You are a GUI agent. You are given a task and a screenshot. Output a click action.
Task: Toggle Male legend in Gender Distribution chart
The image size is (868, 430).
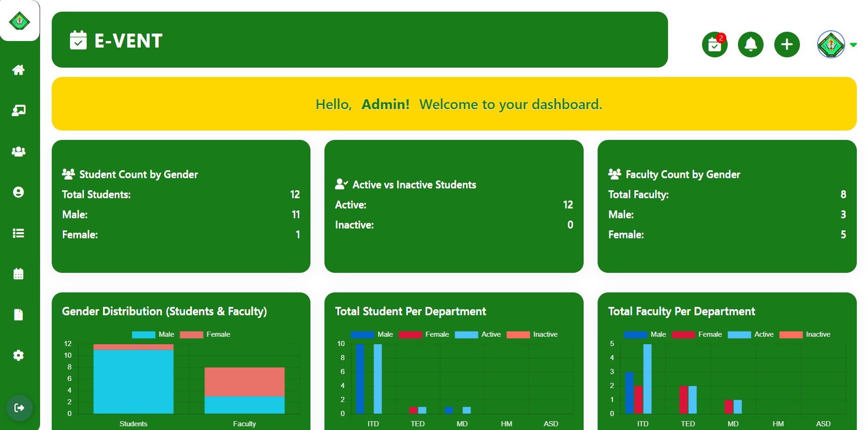coord(153,334)
